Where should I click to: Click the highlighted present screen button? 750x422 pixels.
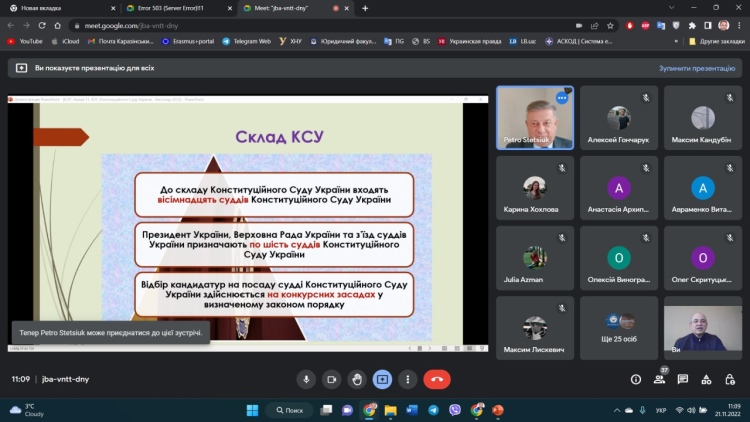coord(382,379)
